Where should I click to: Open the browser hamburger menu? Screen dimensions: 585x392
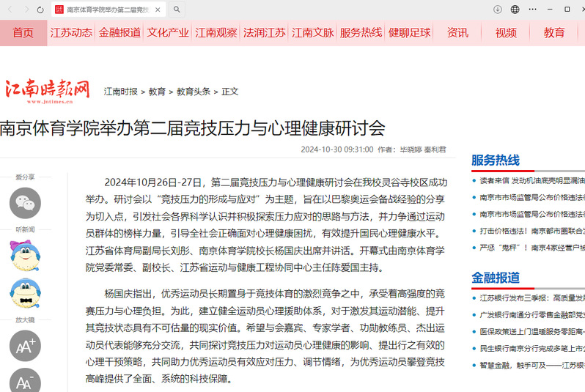click(533, 10)
